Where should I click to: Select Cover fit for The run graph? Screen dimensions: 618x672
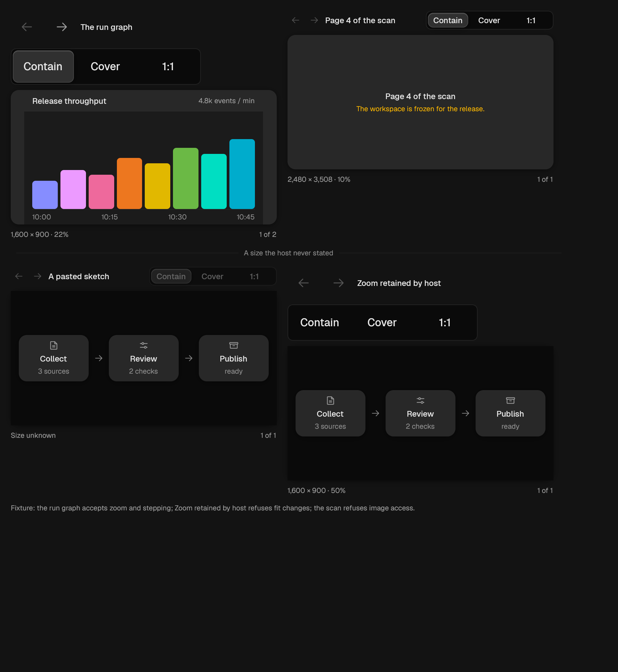105,67
